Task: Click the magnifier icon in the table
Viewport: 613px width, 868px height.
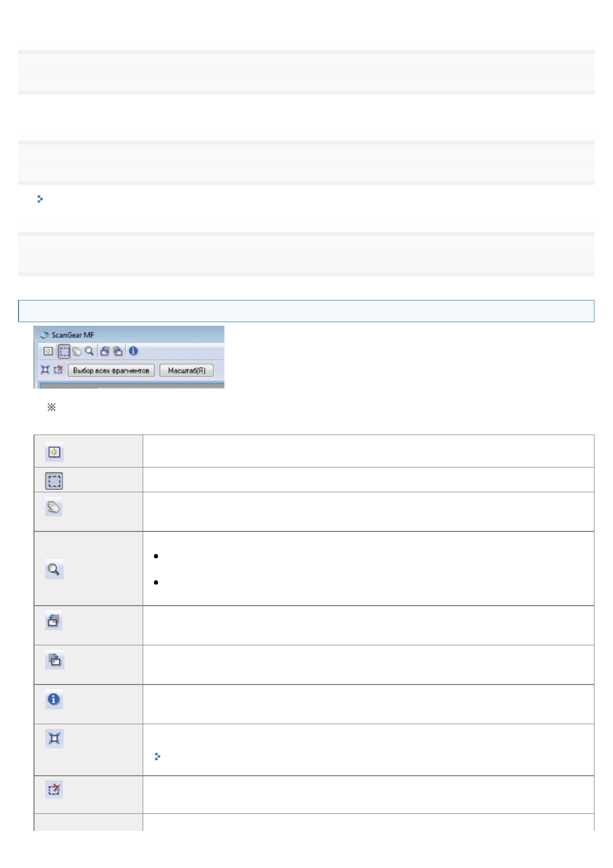Action: pos(54,570)
